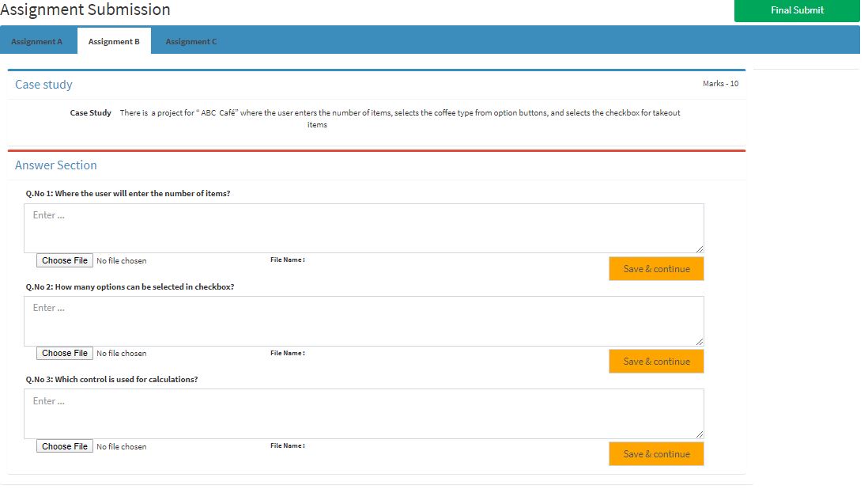Click the answer text area for Question 2
Viewport: 868px width, 489px height.
[364, 320]
